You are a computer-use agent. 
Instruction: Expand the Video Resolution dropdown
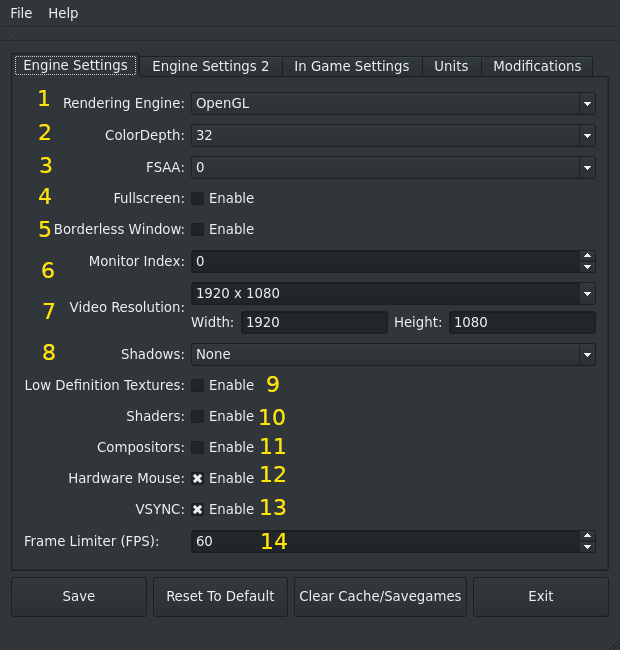click(392, 293)
